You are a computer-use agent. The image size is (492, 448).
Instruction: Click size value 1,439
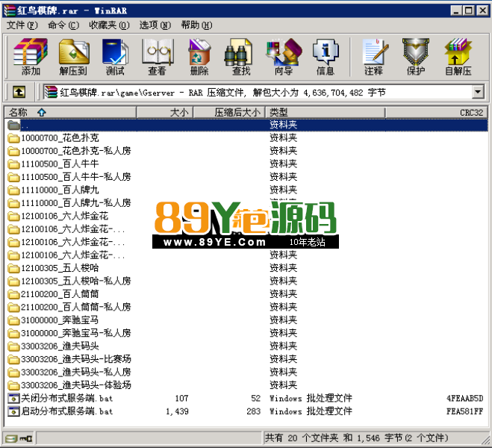pos(177,411)
